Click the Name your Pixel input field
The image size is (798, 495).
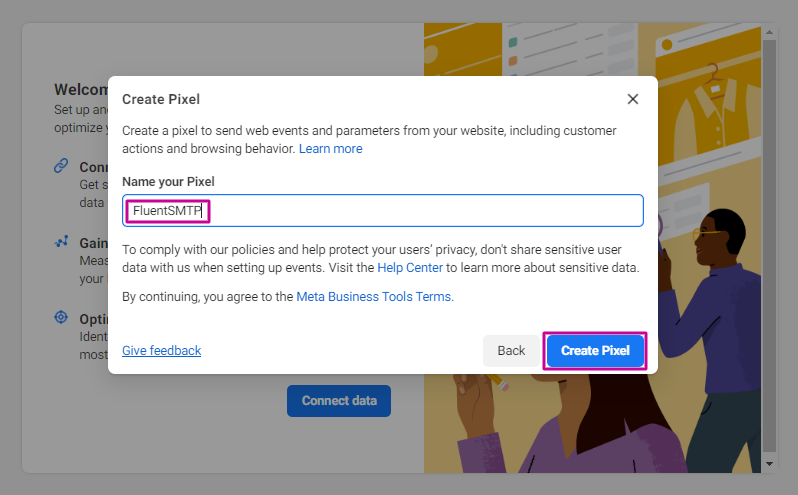click(x=383, y=211)
